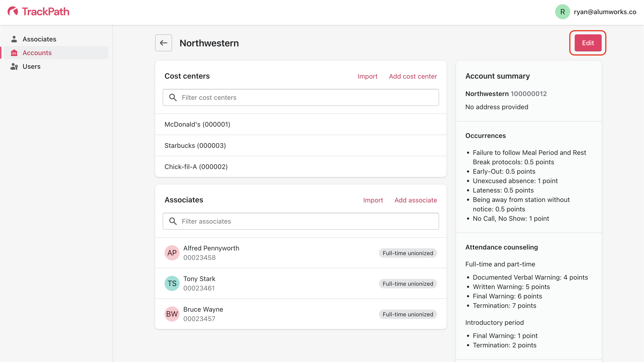Click Bruce Wayne's BW avatar

(x=172, y=314)
